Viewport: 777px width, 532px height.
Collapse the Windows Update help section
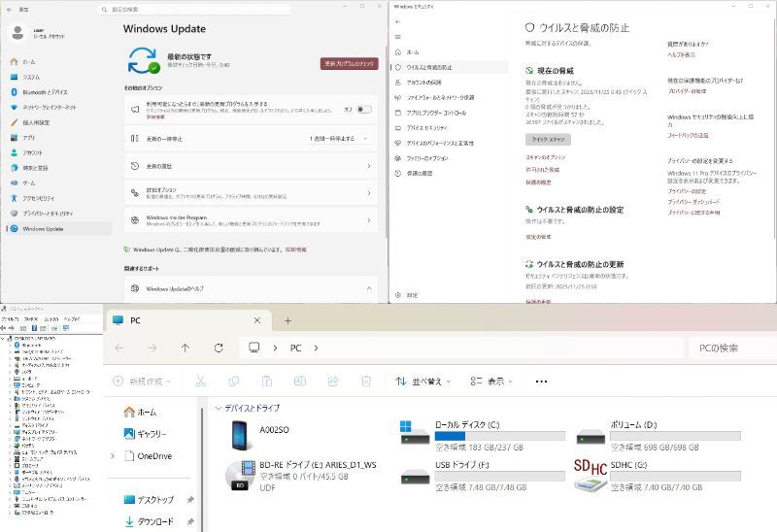pyautogui.click(x=369, y=288)
